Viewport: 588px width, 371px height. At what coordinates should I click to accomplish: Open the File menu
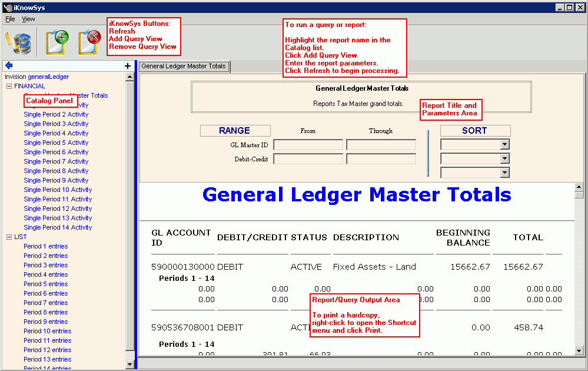tap(10, 19)
